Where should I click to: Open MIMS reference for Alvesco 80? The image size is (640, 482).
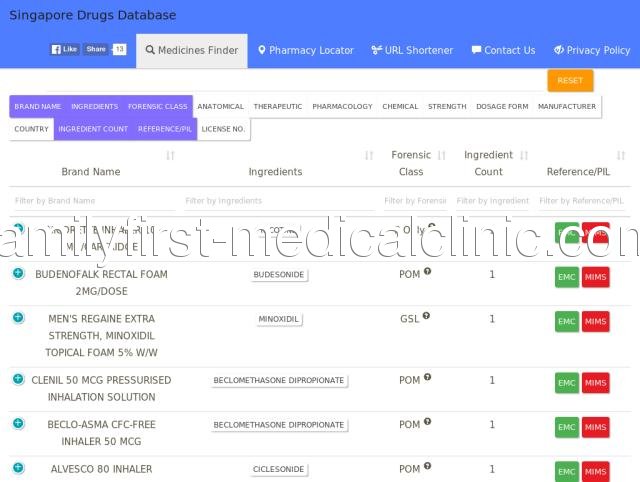(596, 472)
